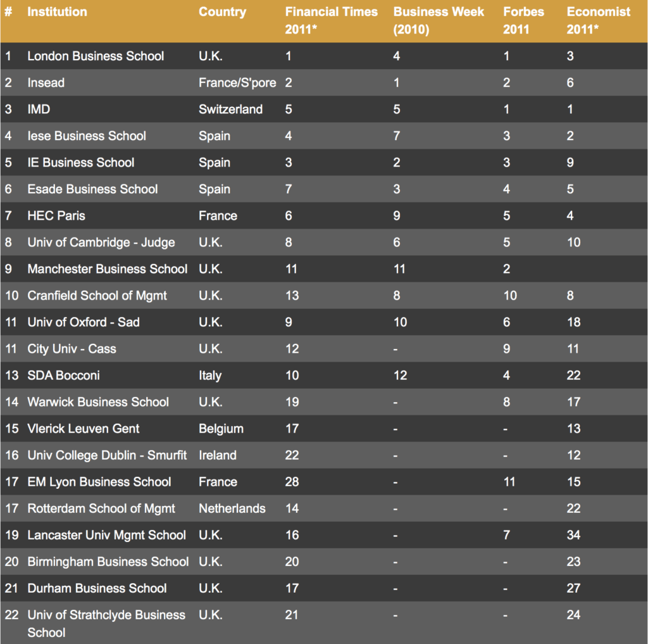
Task: Click Forbes rank 7 for Lancaster
Action: point(506,535)
